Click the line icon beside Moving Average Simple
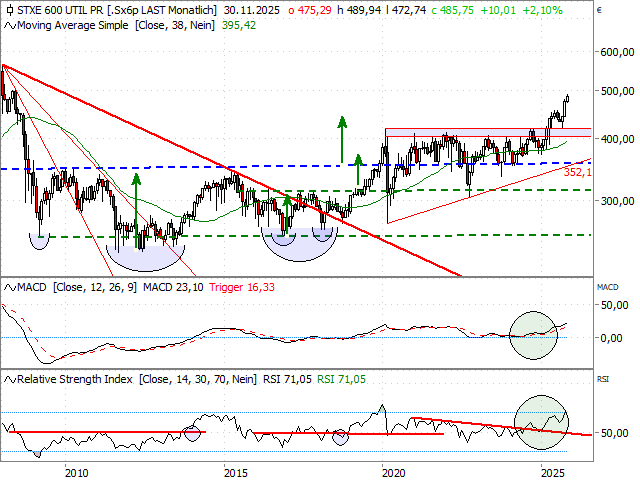Screen dimensions: 640x480 pos(8,23)
